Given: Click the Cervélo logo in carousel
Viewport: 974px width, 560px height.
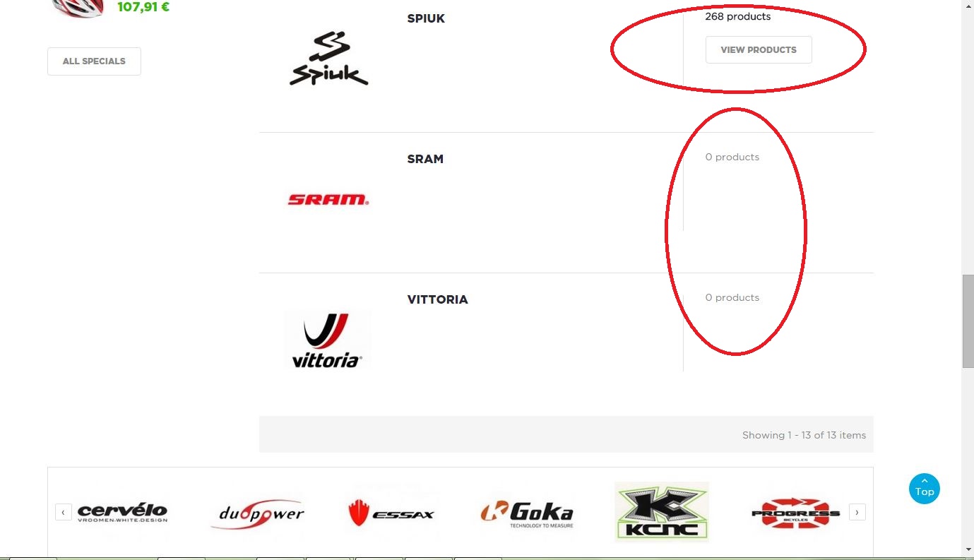Looking at the screenshot, I should click(122, 512).
